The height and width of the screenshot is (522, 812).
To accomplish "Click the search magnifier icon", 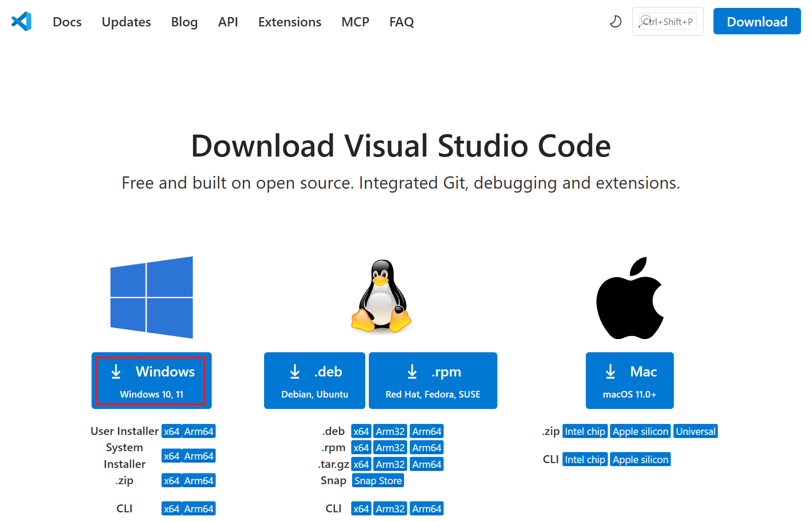I will [645, 21].
